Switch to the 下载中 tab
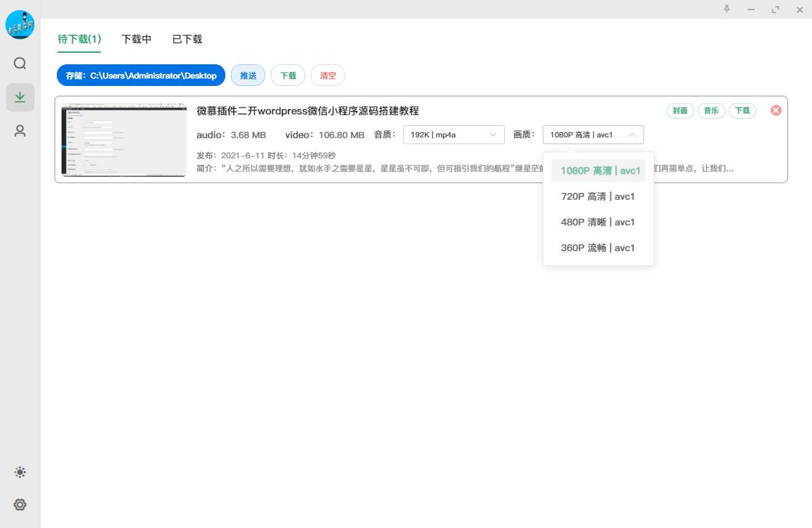Screen dimensions: 812x528 coord(137,39)
